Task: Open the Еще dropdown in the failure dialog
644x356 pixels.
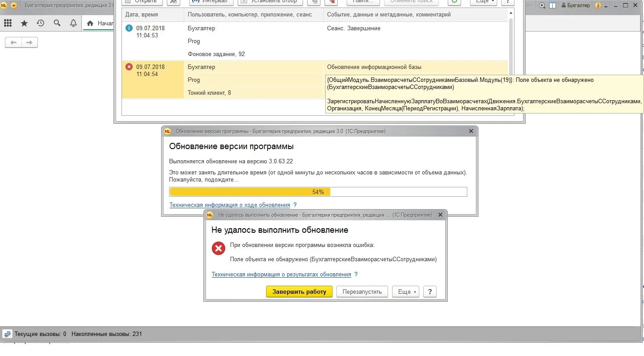Action: pyautogui.click(x=405, y=291)
